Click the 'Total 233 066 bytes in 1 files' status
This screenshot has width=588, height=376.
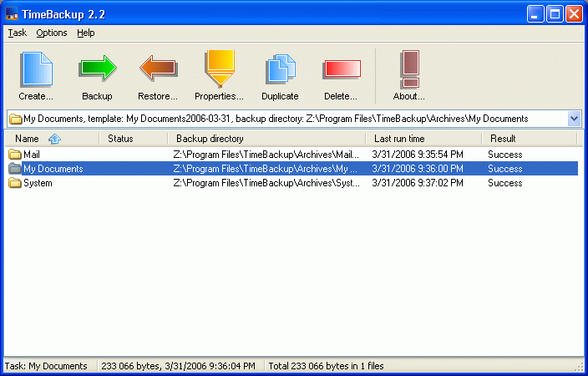[326, 366]
